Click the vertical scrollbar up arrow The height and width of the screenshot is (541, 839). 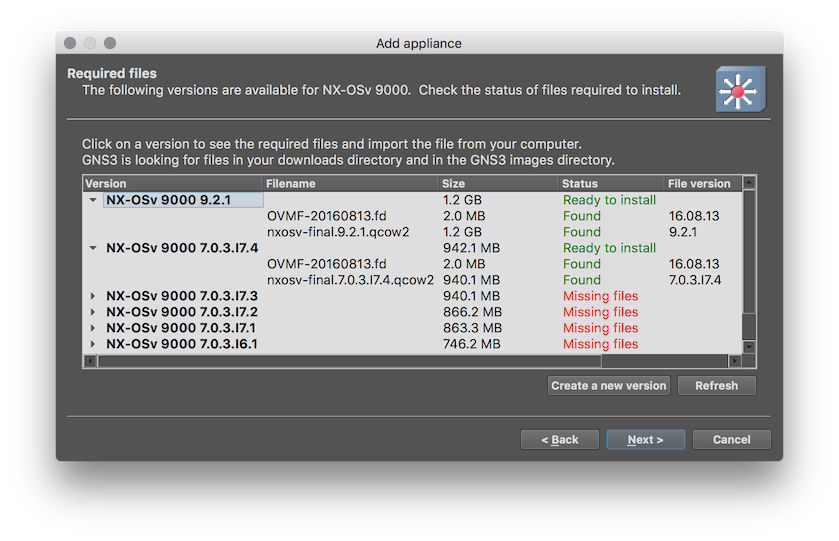pos(749,182)
